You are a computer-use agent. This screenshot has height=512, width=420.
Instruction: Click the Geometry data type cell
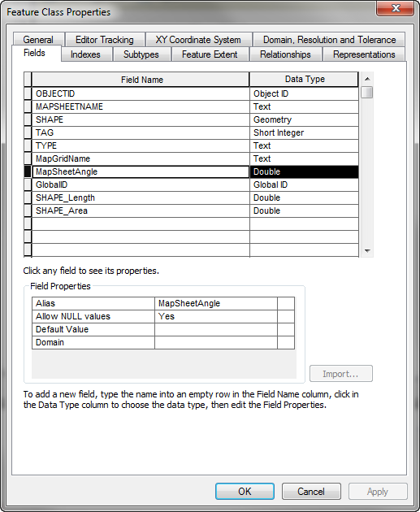tap(304, 119)
